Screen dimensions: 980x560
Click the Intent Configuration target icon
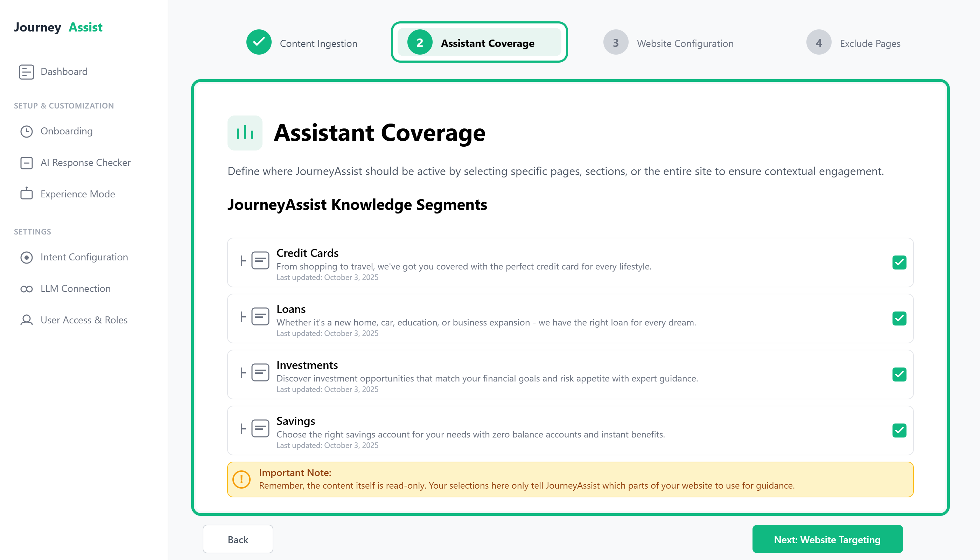pyautogui.click(x=26, y=257)
